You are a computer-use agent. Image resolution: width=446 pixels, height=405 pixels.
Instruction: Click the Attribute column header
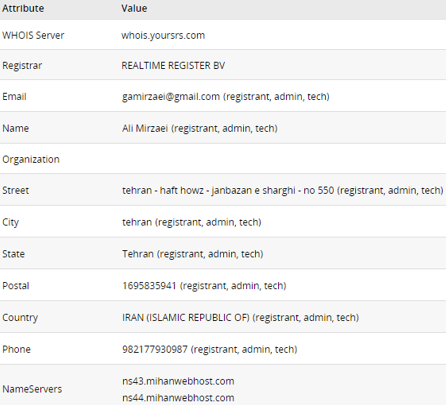[x=23, y=8]
